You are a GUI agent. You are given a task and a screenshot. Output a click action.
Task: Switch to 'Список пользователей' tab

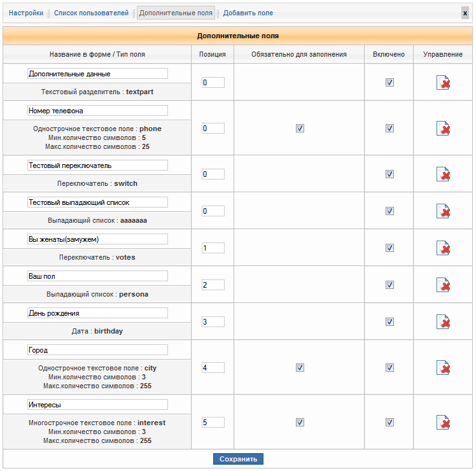point(91,13)
